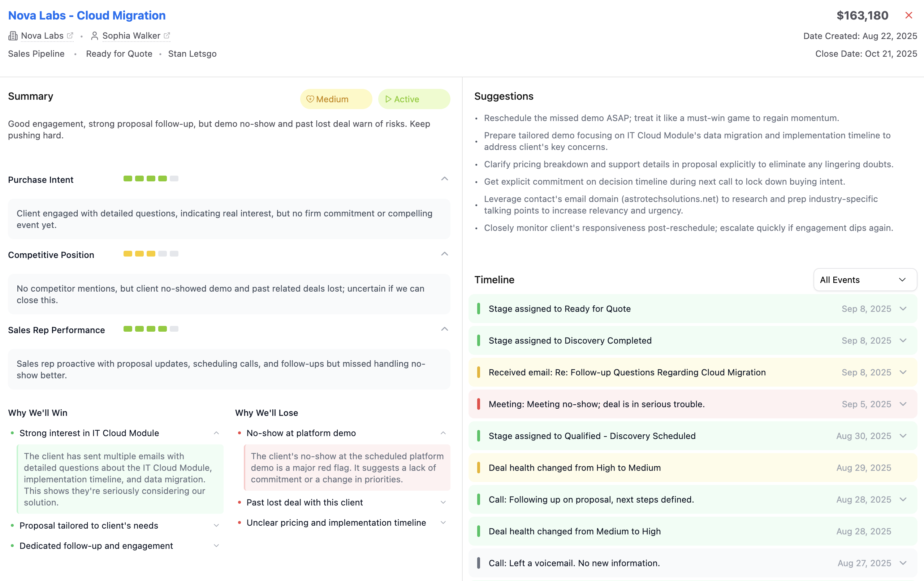Click the Sophia Walker contact link
The image size is (924, 581).
[131, 36]
